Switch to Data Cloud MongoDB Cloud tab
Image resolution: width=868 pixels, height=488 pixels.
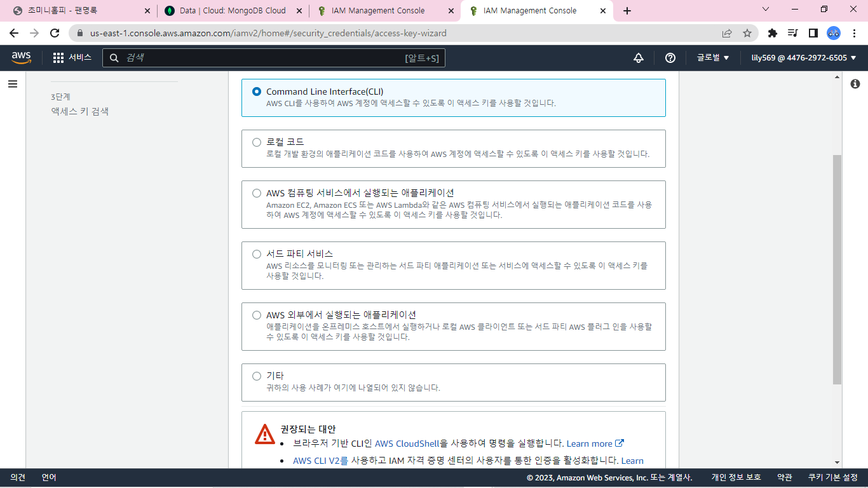click(x=233, y=11)
